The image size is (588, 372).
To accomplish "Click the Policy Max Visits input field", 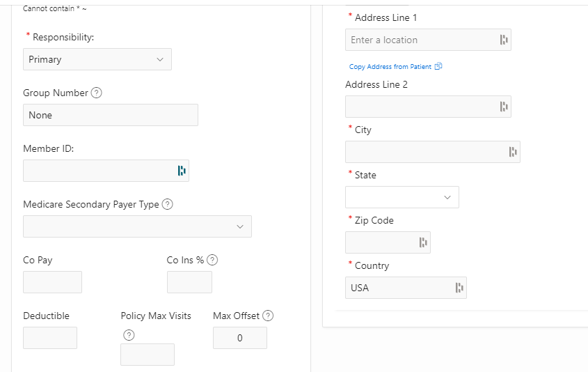I will click(148, 354).
